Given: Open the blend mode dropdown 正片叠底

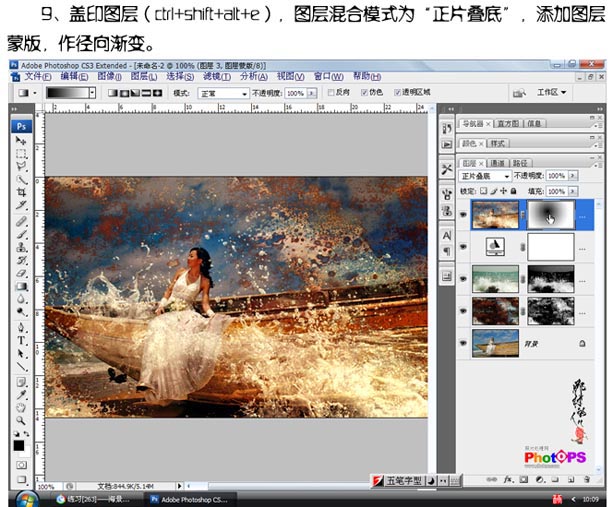Looking at the screenshot, I should click(483, 176).
